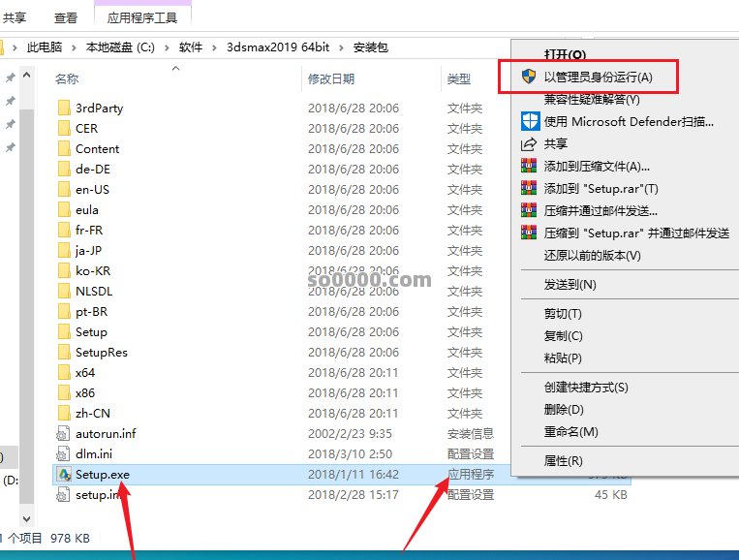Select the fr-FR folder icon

pos(64,230)
